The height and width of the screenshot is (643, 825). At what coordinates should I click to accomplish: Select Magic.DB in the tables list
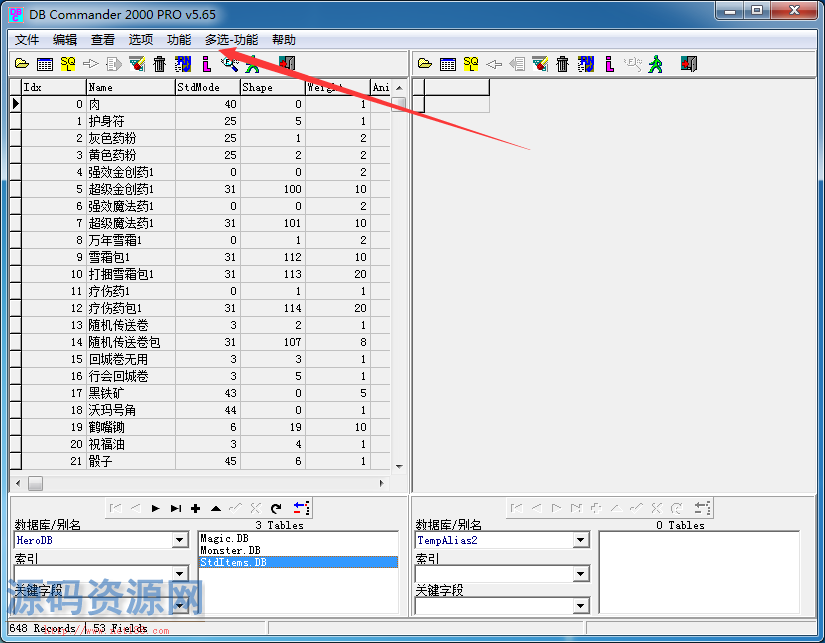(298, 538)
